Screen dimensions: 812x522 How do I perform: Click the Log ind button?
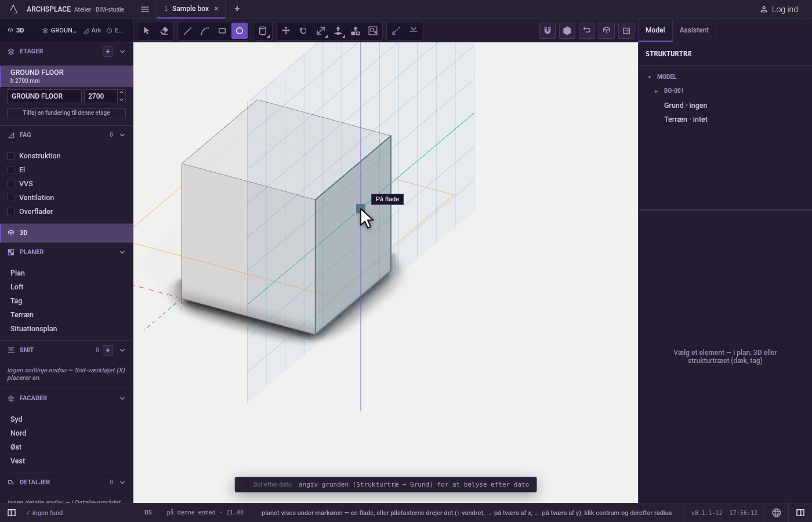pyautogui.click(x=779, y=9)
